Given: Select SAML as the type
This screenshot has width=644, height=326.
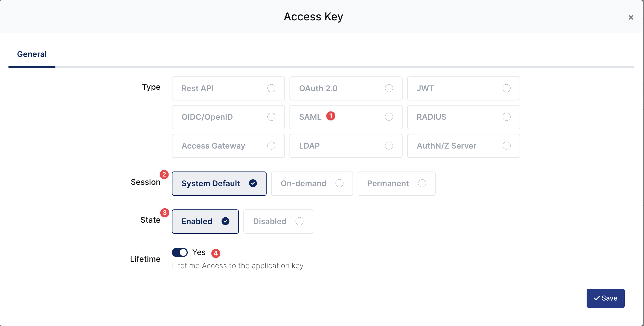Looking at the screenshot, I should pyautogui.click(x=345, y=117).
